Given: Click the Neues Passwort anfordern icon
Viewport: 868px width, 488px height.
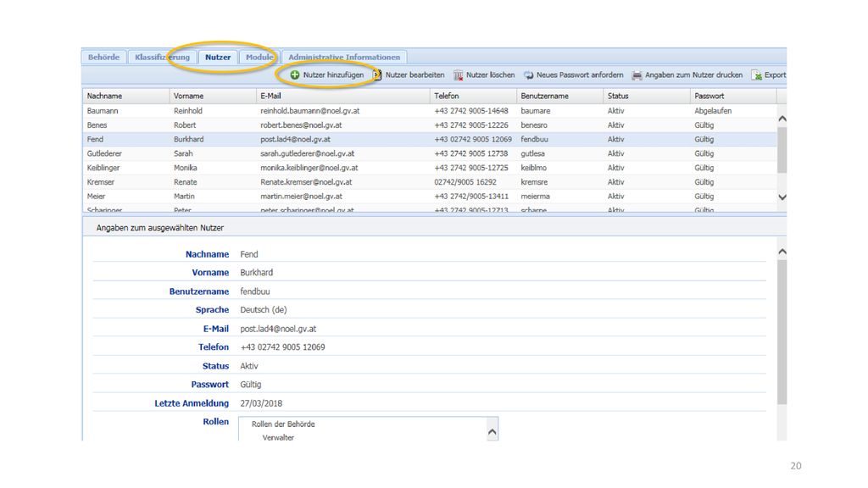Looking at the screenshot, I should point(529,75).
